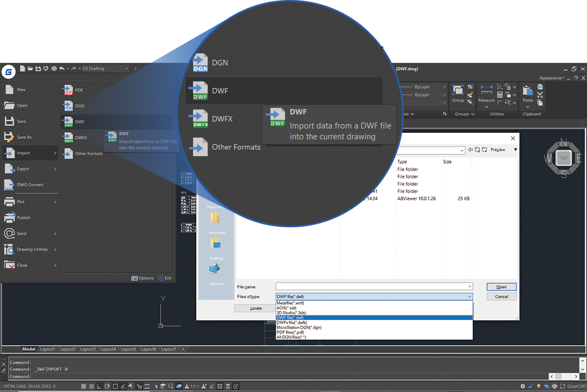Toggle polar tracking in status bar
587x392 pixels.
click(107, 387)
